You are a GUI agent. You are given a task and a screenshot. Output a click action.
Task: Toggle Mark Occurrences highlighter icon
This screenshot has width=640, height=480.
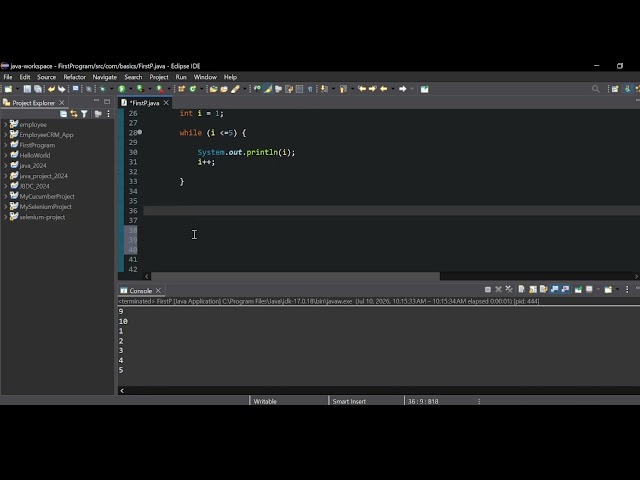268,89
